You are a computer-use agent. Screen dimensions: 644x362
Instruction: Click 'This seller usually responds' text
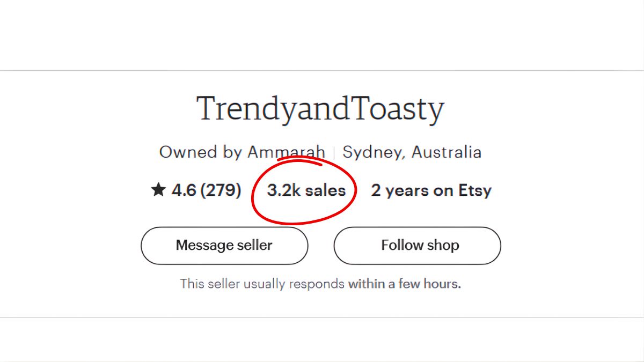(x=262, y=284)
